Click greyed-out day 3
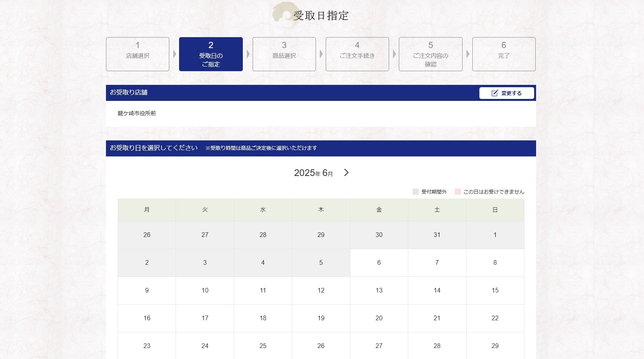The height and width of the screenshot is (359, 644). click(x=205, y=263)
